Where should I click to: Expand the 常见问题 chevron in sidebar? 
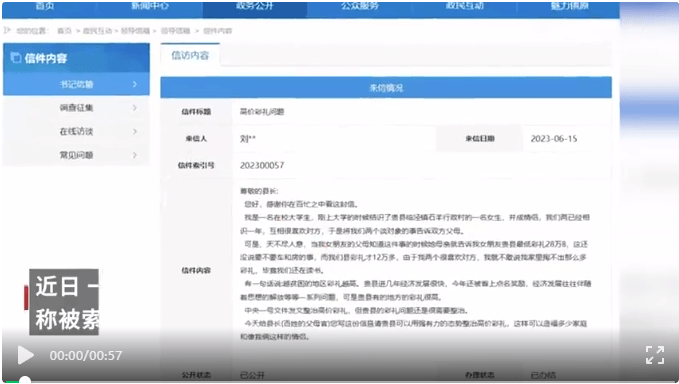[135, 155]
